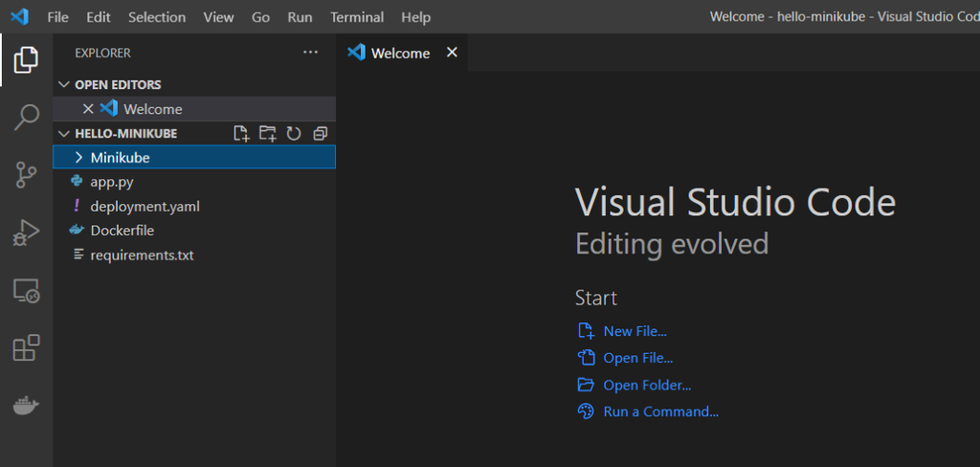Open the explorer Views and More Actions ellipsis
Image resolution: width=980 pixels, height=467 pixels.
(309, 53)
